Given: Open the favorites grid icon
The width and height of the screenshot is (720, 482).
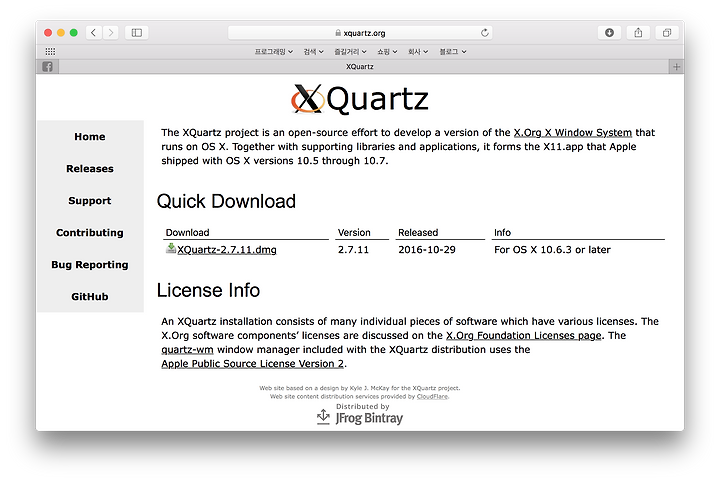Looking at the screenshot, I should point(51,51).
